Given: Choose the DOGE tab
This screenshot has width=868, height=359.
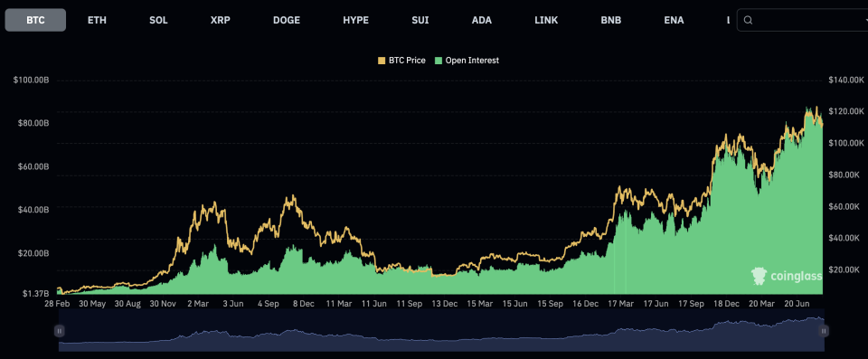Looking at the screenshot, I should point(287,20).
